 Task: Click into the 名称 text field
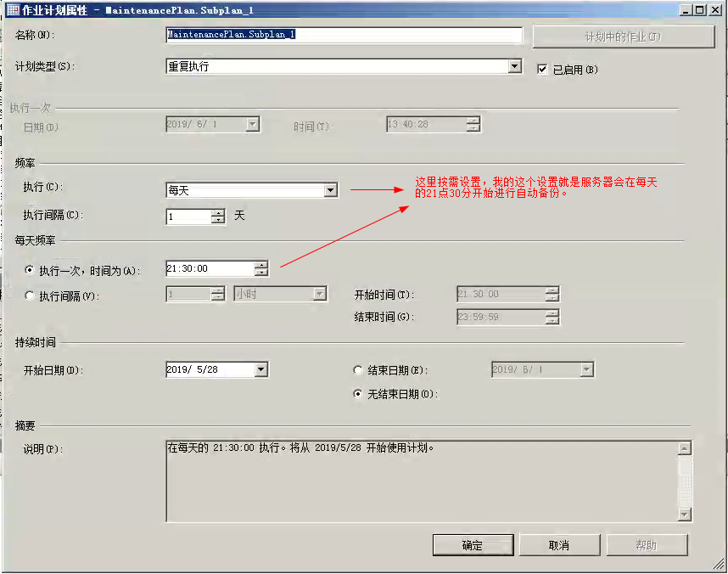344,36
